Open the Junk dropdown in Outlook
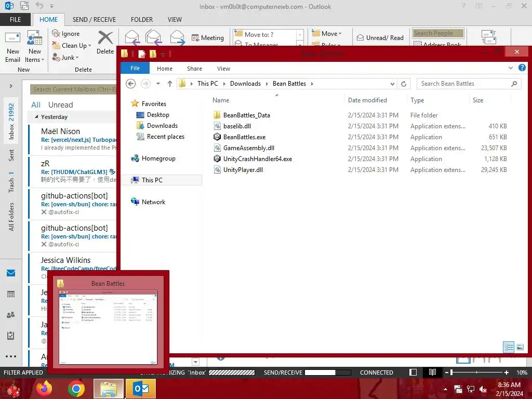 click(65, 57)
